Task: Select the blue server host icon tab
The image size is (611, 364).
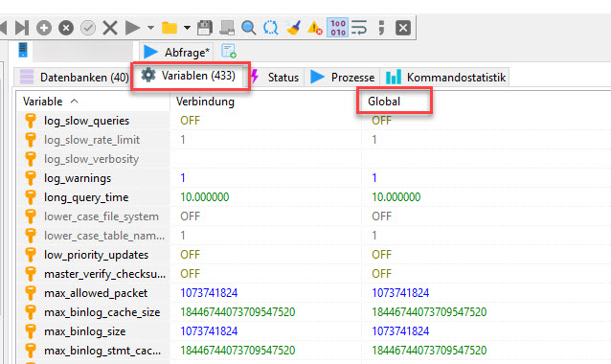Action: [23, 50]
